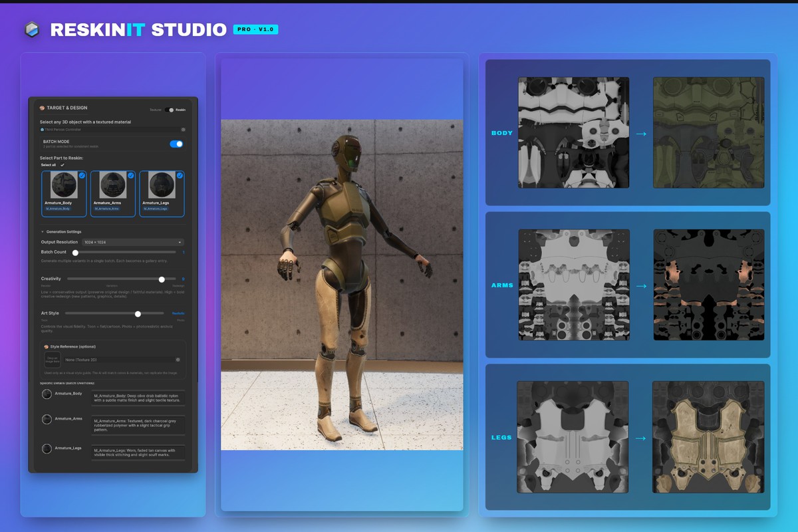Click the 'LEGS' label in results panel
This screenshot has width=798, height=532.
coord(502,438)
